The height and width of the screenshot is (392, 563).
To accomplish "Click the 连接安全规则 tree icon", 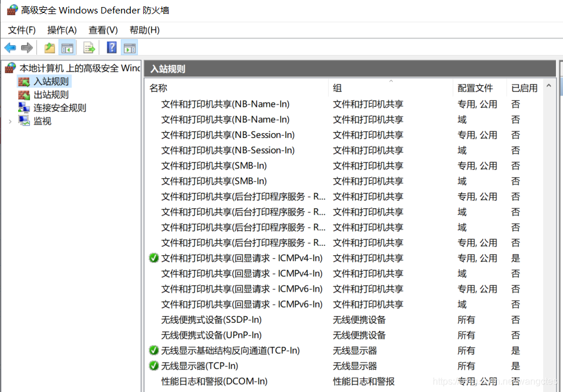I will tap(24, 108).
